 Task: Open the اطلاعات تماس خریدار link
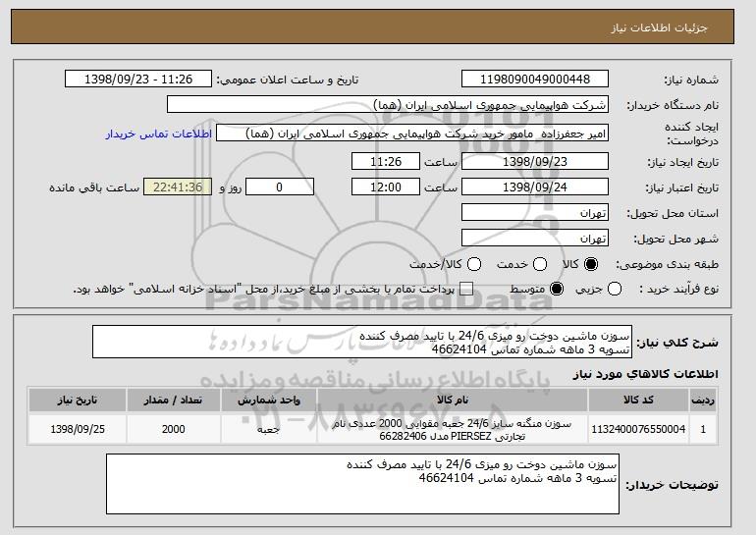click(x=159, y=134)
